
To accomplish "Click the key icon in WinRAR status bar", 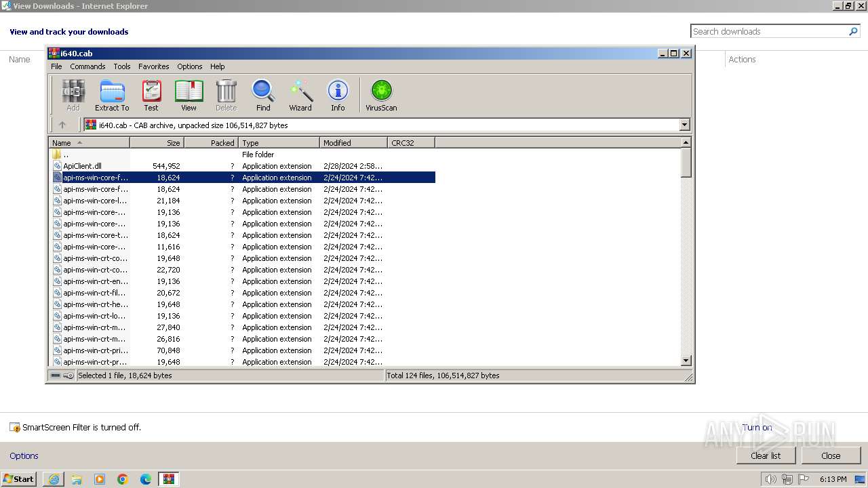I will click(68, 375).
